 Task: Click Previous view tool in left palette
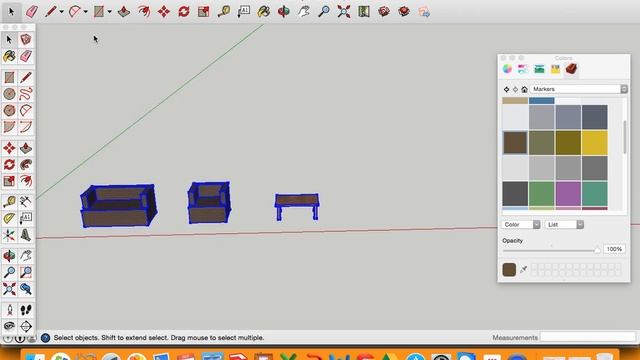[26, 289]
